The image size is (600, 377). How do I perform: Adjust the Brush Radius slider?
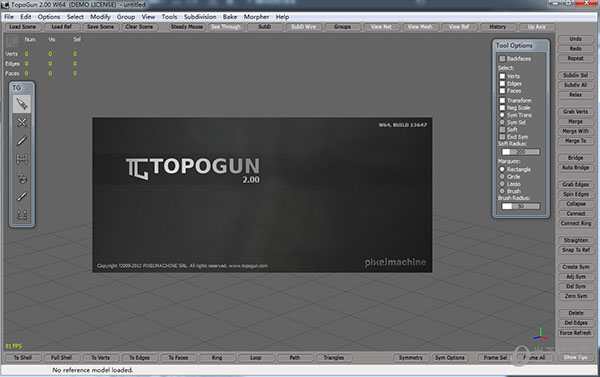tap(521, 206)
